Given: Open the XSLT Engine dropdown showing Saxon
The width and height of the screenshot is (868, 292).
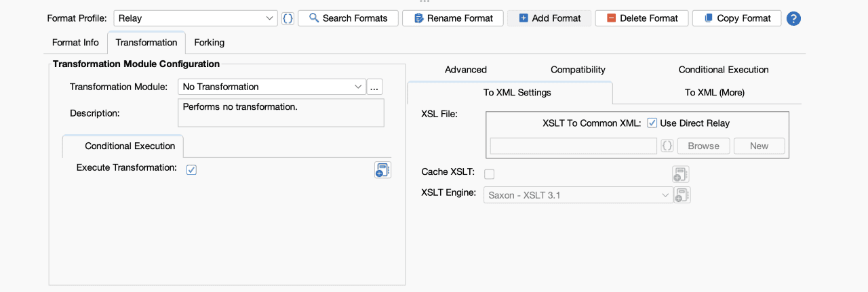Looking at the screenshot, I should pos(578,196).
